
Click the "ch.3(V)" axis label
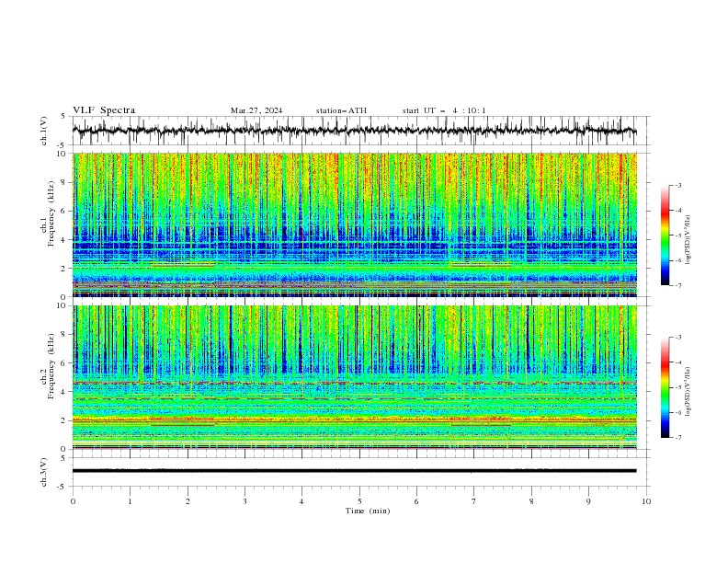coord(44,472)
